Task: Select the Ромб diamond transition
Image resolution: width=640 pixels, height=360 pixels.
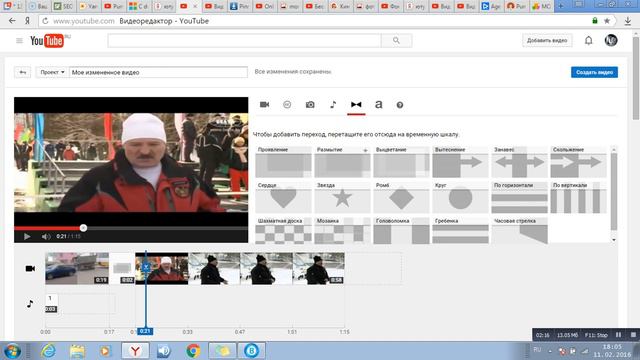Action: tap(401, 198)
